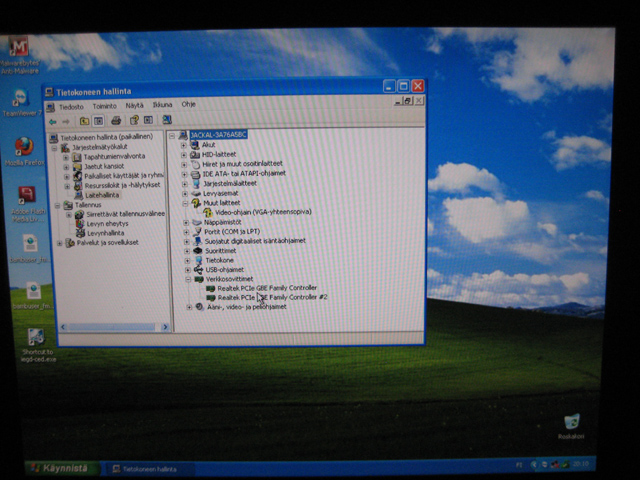Click the Print icon in the toolbar
Screen dimensions: 640x480
pyautogui.click(x=116, y=120)
